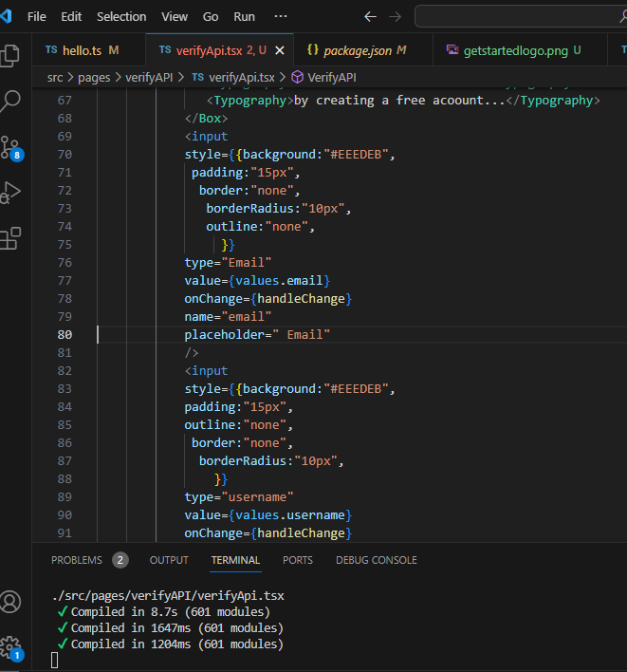The image size is (627, 672).
Task: Click the src breadcrumb
Action: click(x=55, y=78)
